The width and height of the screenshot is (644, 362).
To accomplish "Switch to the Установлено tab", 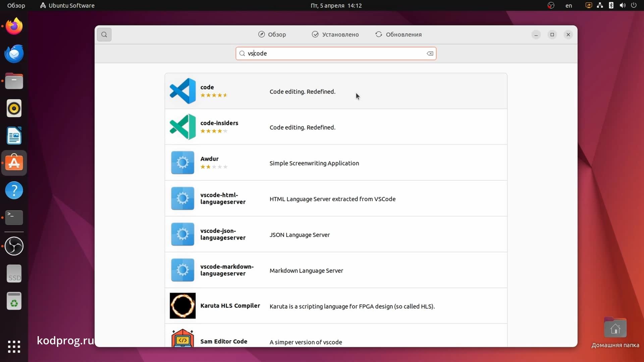I will (x=335, y=35).
